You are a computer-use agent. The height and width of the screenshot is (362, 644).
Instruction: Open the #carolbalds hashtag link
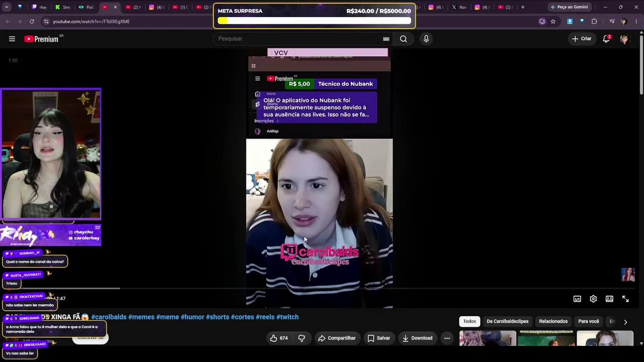[109, 317]
